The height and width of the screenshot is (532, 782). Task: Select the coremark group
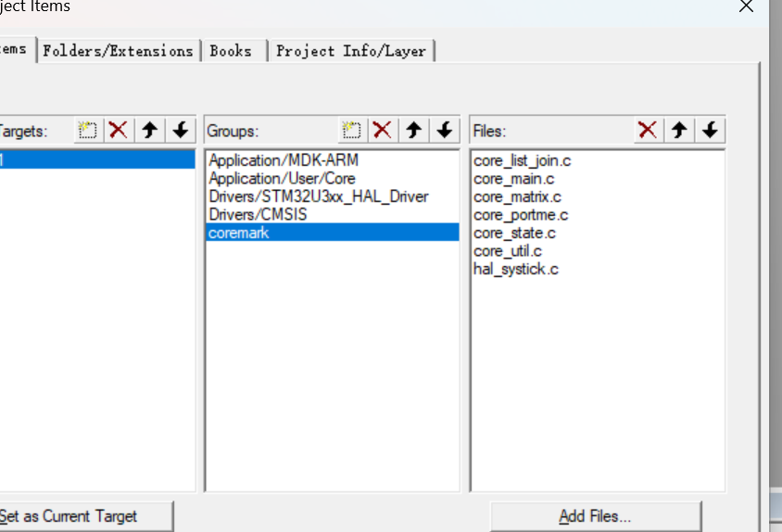(332, 233)
